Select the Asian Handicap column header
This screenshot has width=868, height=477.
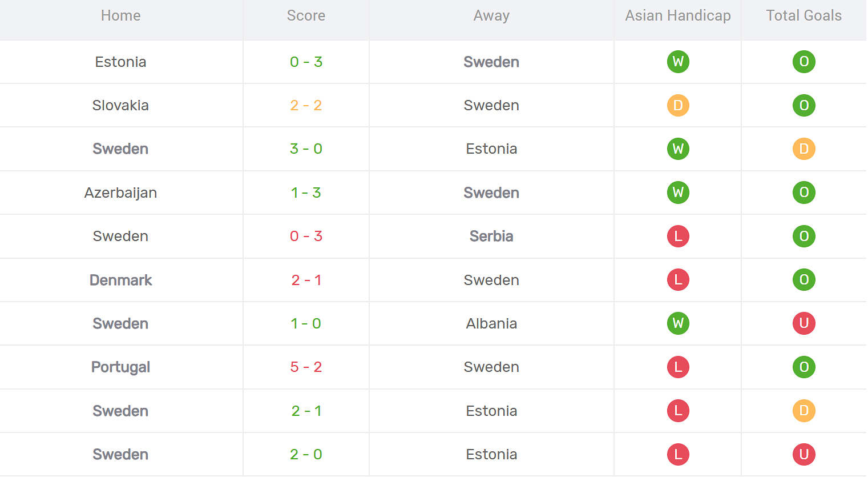point(678,15)
